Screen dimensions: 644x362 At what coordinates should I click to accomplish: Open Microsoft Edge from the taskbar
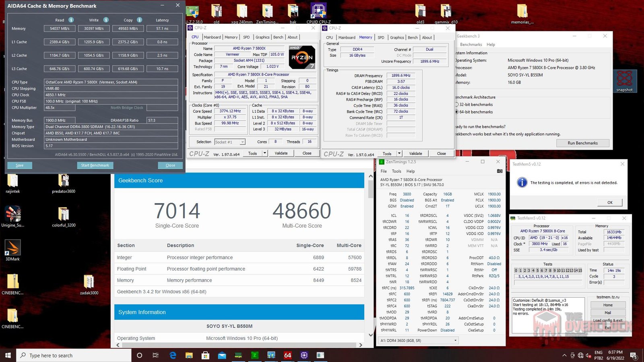tap(173, 355)
